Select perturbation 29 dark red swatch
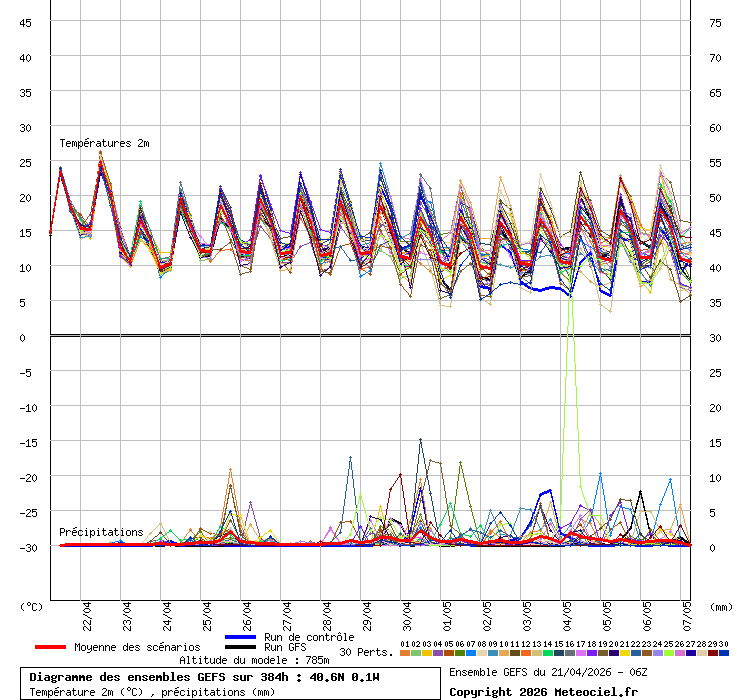This screenshot has height=700, width=740. tap(713, 653)
